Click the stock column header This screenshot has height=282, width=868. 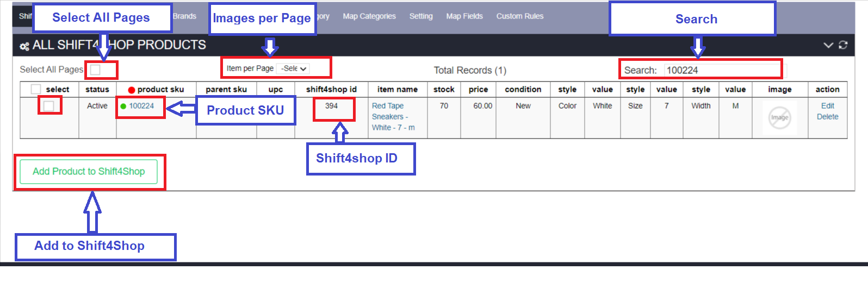[x=444, y=89]
